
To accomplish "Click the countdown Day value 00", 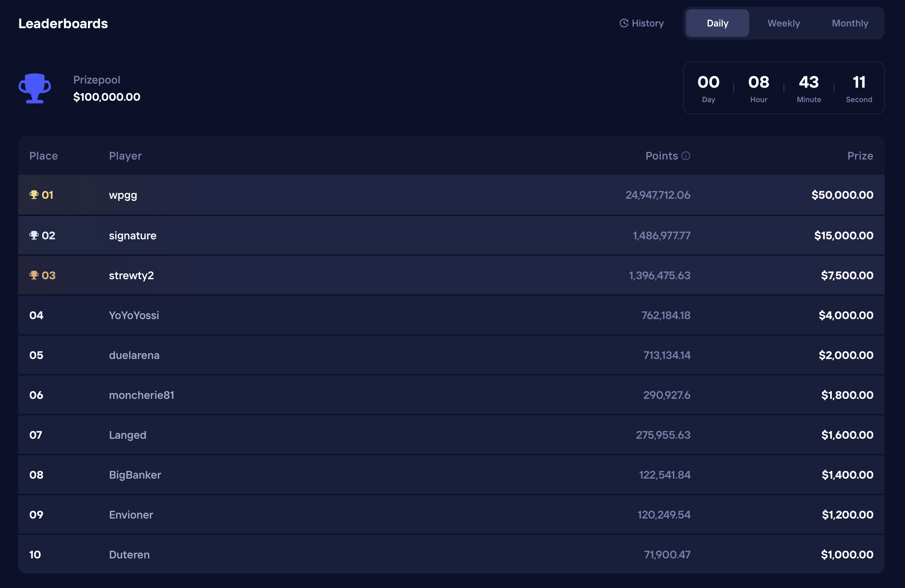I will (x=708, y=82).
